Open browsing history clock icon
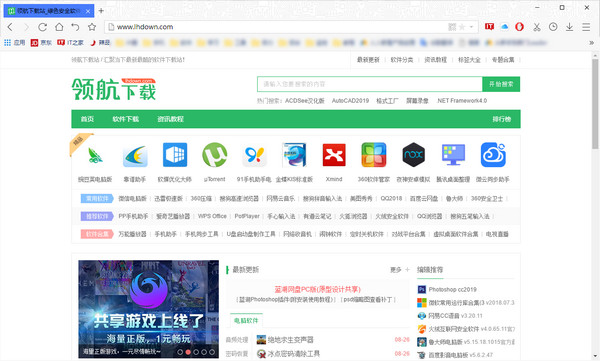The height and width of the screenshot is (361, 600). click(x=553, y=27)
